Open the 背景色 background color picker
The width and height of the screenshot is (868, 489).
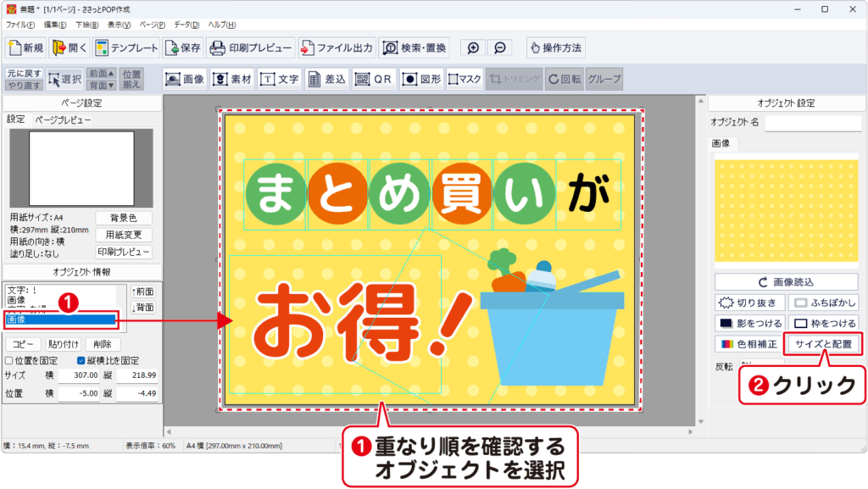point(124,218)
